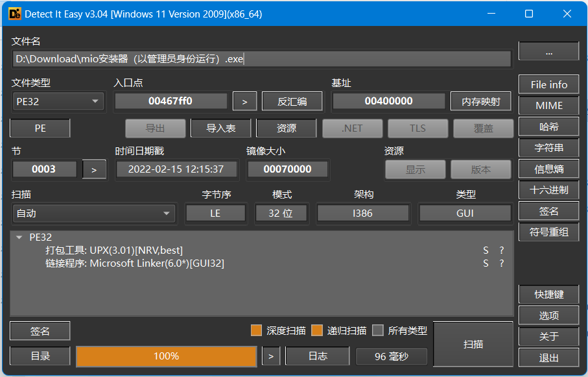Open the 哈希 (hash) tool
The height and width of the screenshot is (377, 588).
(548, 127)
